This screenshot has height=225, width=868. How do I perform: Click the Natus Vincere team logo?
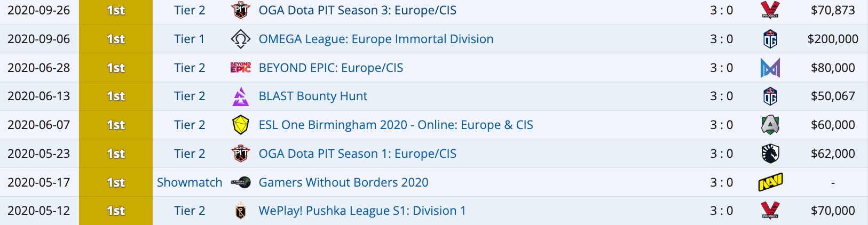pyautogui.click(x=770, y=182)
